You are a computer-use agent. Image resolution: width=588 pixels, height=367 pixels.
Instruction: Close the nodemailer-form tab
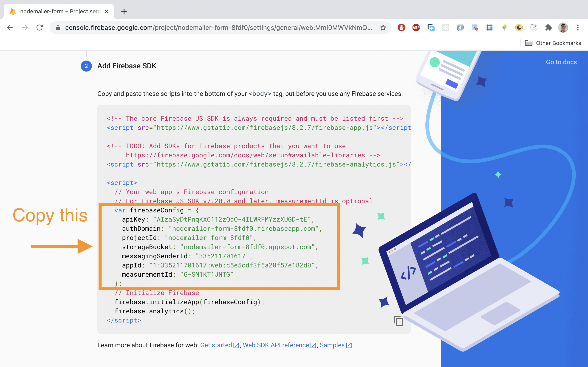[x=106, y=11]
